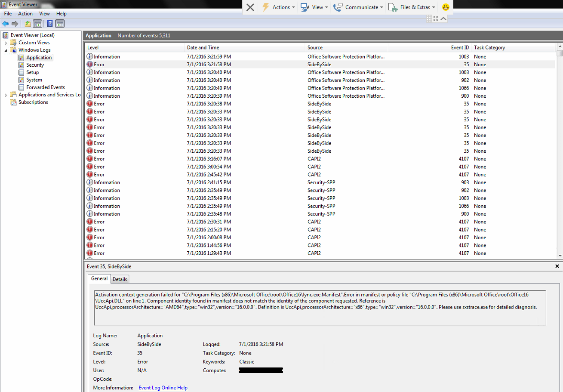Collapse the Windows Logs tree node
The height and width of the screenshot is (392, 563).
coord(6,50)
